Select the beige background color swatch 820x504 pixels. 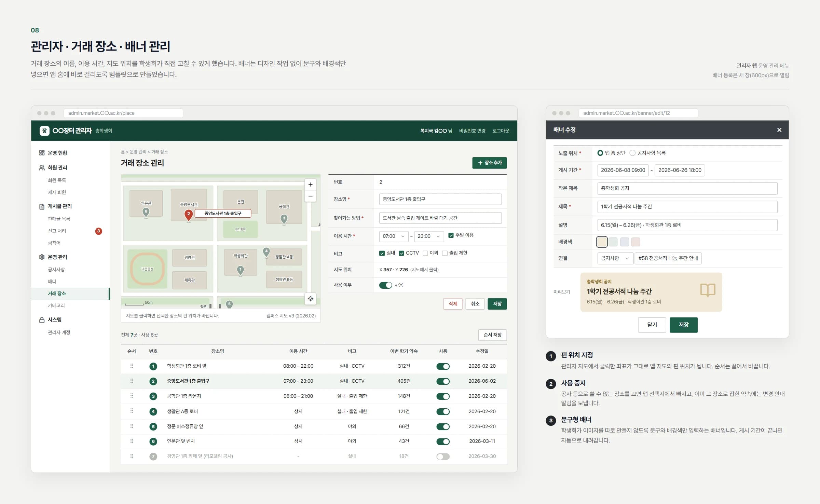click(602, 242)
